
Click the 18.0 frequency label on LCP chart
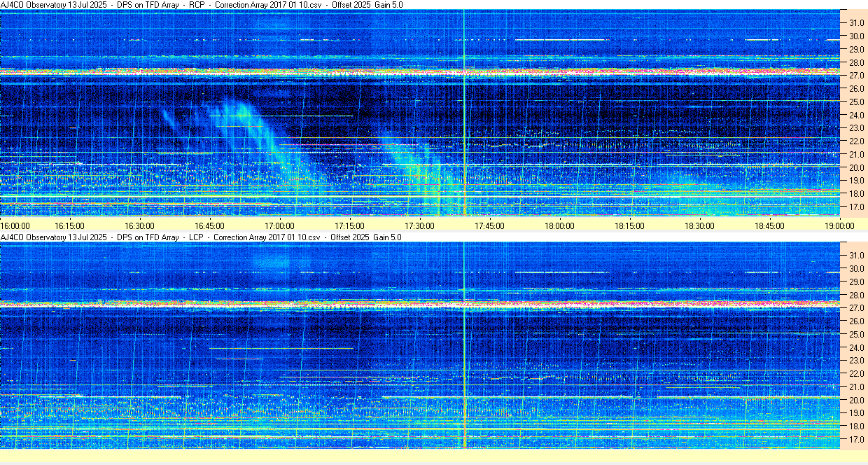coord(857,426)
